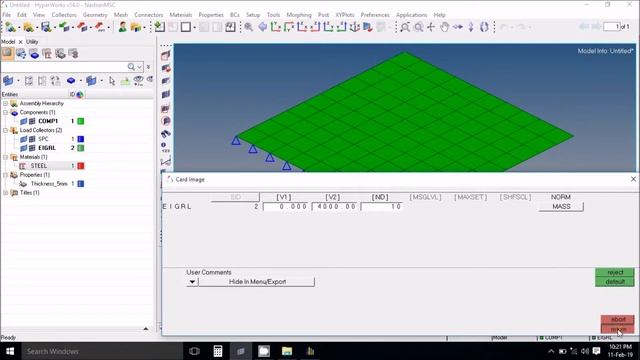
Task: Collapse the Load Collectors (2) node
Action: tap(6, 131)
